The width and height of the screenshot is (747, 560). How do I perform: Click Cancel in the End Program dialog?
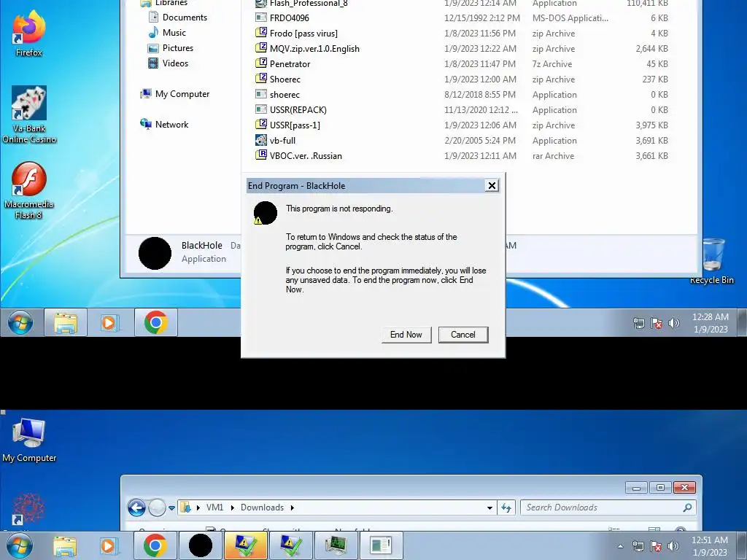pyautogui.click(x=463, y=335)
